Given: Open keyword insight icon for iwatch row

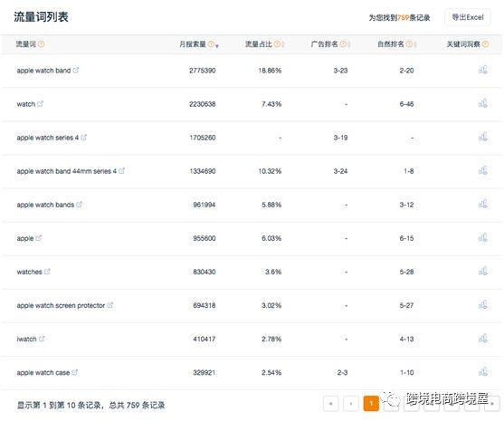Looking at the screenshot, I should [483, 339].
